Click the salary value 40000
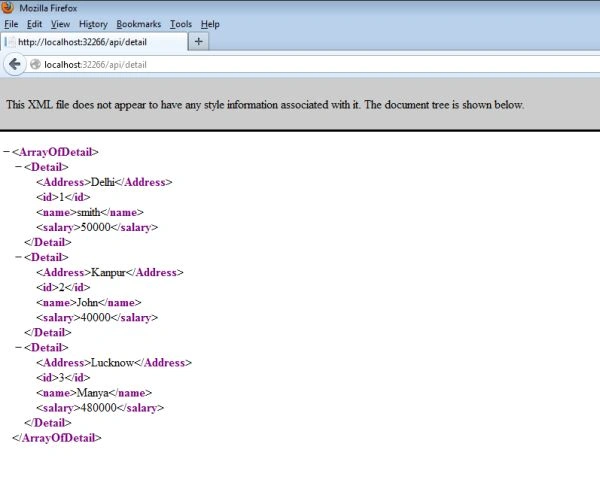The image size is (600, 483). tap(96, 318)
